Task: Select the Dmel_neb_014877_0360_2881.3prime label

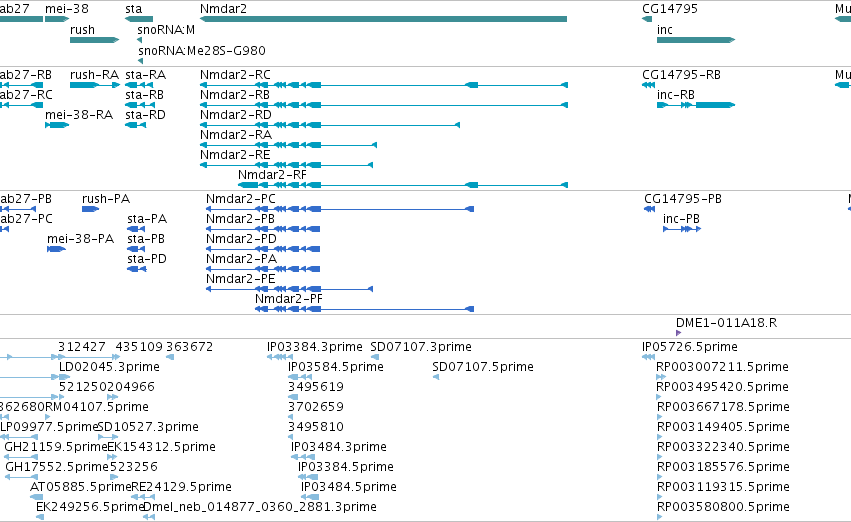Action: 259,507
